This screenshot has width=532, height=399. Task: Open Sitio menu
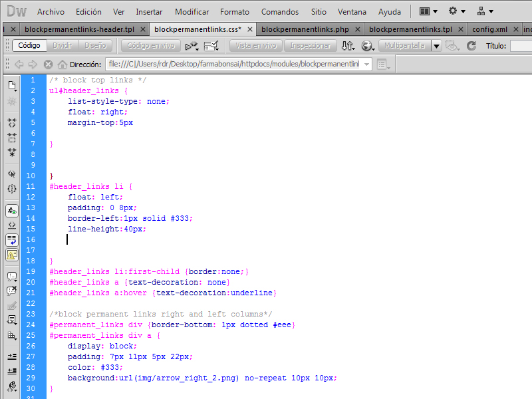(319, 12)
